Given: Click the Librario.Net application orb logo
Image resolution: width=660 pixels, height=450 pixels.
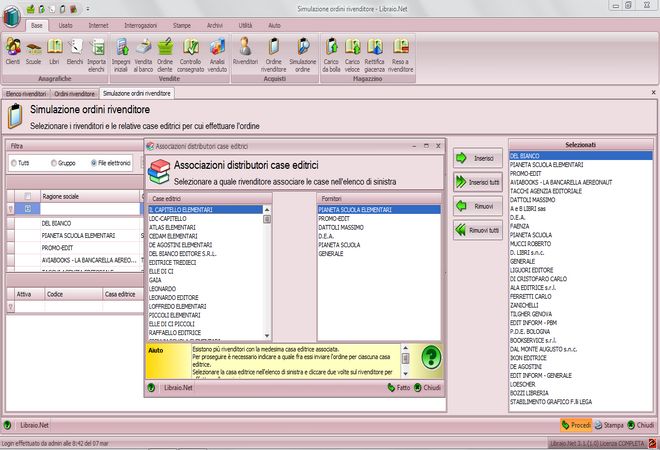Looking at the screenshot, I should 12,17.
